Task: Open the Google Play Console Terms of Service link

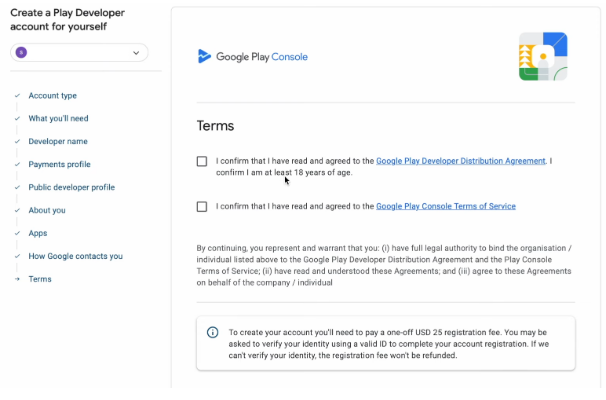Action: 445,207
